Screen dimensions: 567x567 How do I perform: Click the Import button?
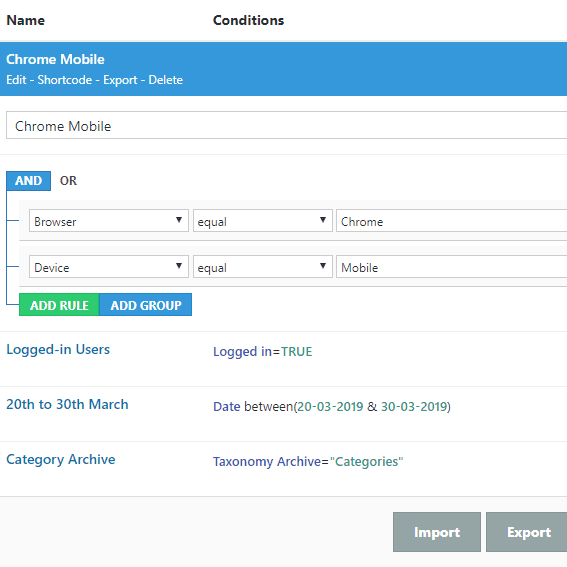[437, 532]
